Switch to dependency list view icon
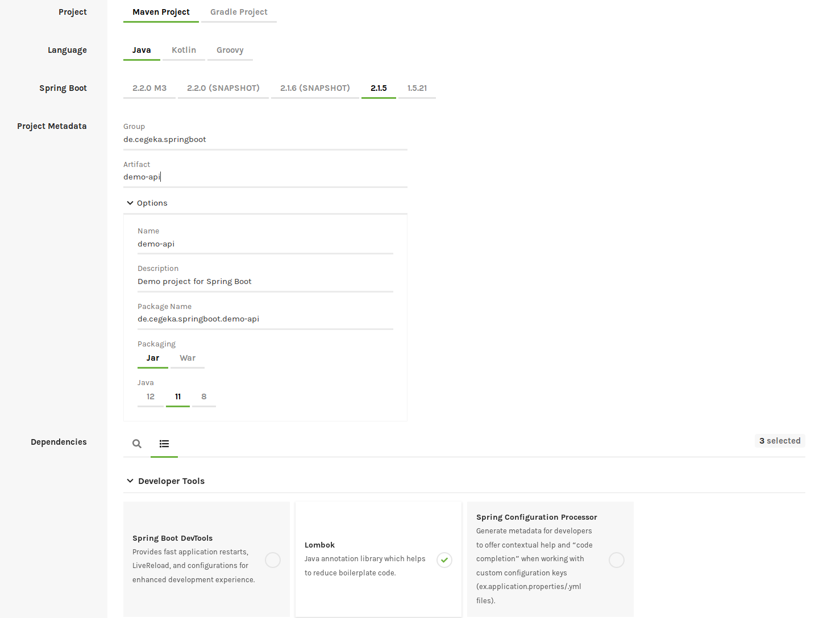The width and height of the screenshot is (840, 618). point(164,444)
